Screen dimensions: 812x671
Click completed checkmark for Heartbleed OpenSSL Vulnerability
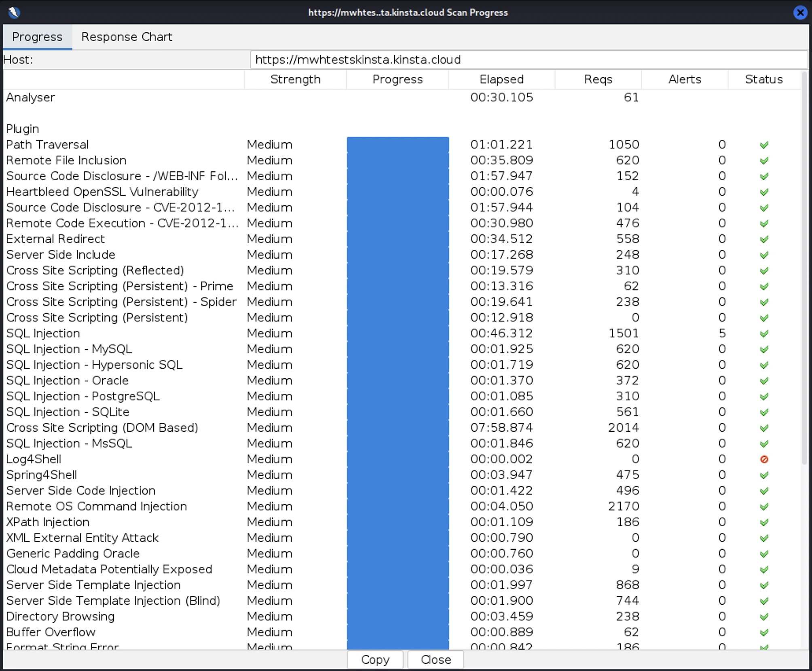pyautogui.click(x=764, y=192)
